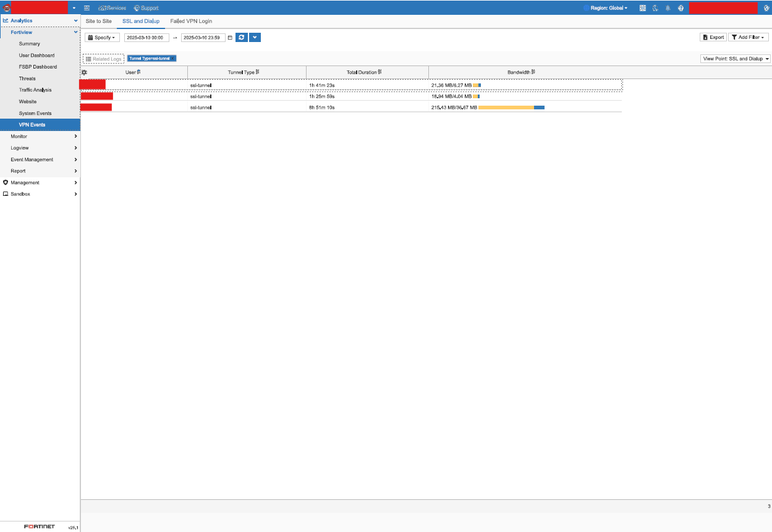Open System Events view
This screenshot has width=772, height=532.
pyautogui.click(x=35, y=113)
